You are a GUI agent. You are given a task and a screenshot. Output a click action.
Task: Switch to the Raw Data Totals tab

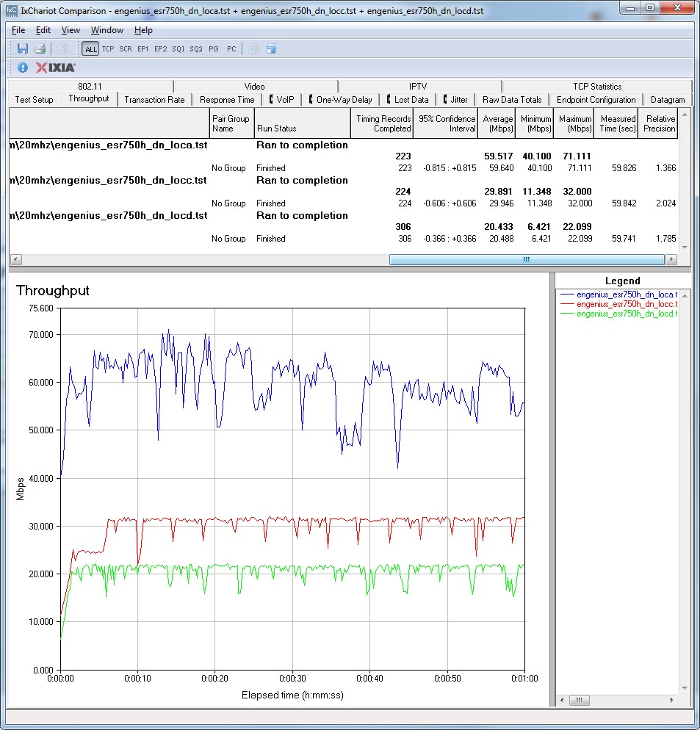(512, 100)
